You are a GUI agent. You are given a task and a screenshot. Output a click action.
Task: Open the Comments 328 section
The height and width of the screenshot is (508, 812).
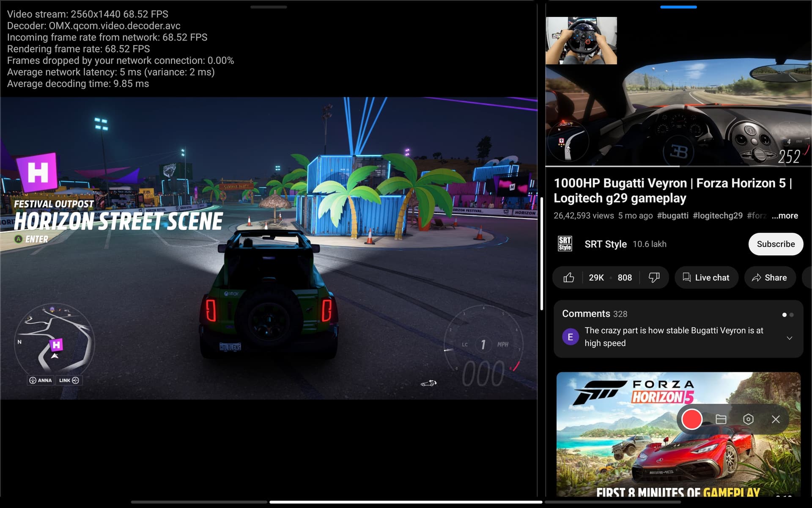[595, 314]
